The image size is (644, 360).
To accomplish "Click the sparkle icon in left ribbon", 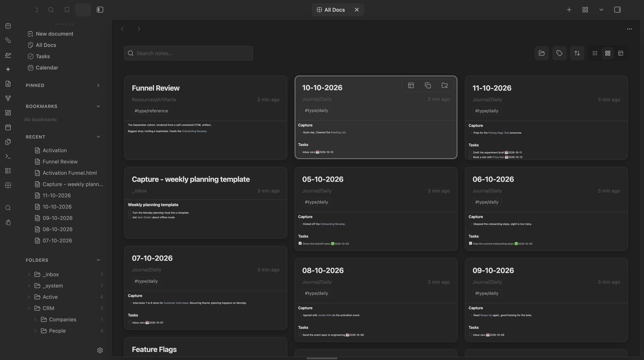I will (x=8, y=69).
